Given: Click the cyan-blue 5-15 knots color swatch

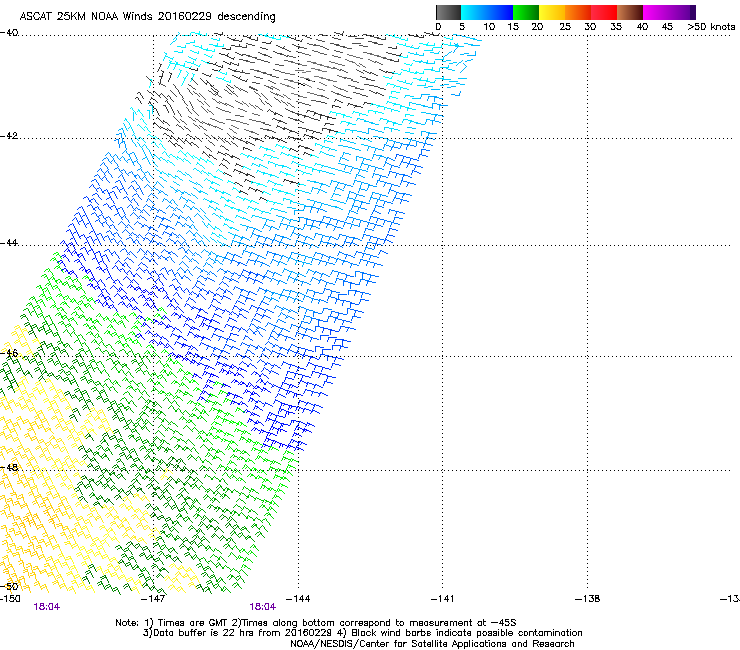Looking at the screenshot, I should click(487, 12).
